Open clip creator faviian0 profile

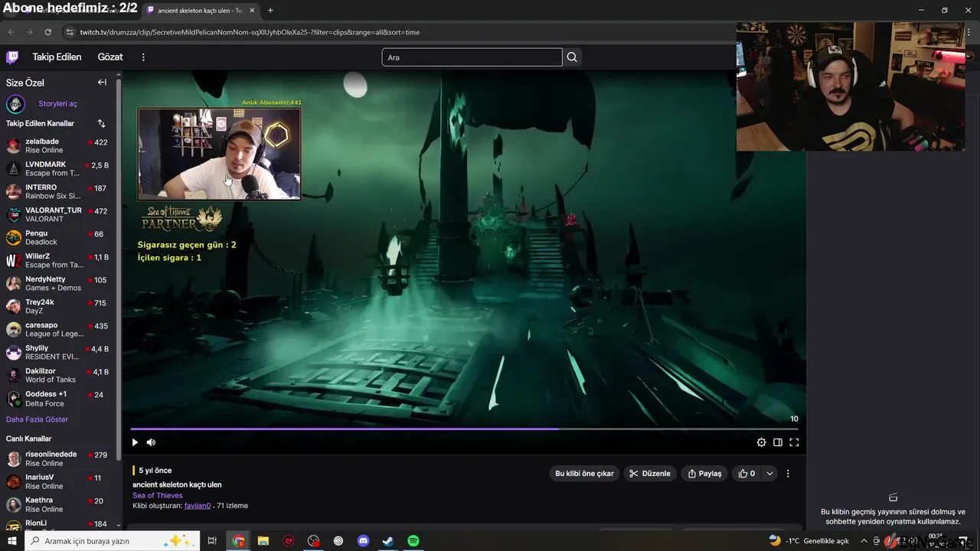pyautogui.click(x=198, y=506)
